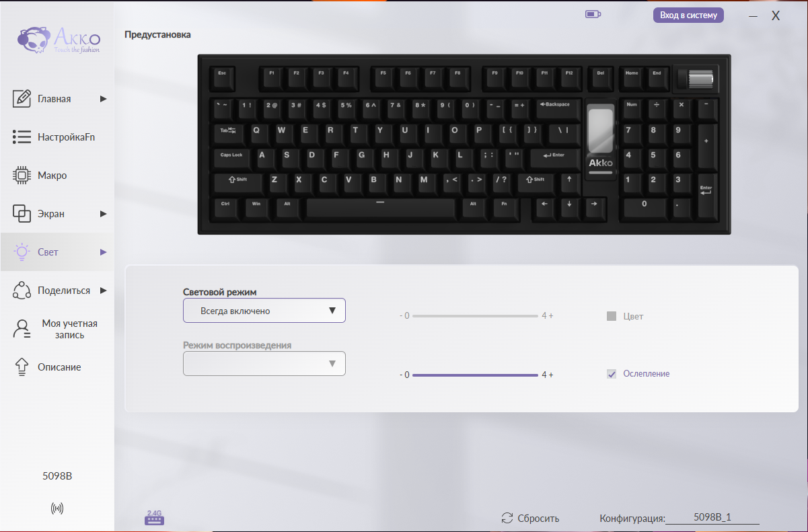Click the Конфигурация 5098B_1 field
The image size is (808, 532).
(x=712, y=518)
